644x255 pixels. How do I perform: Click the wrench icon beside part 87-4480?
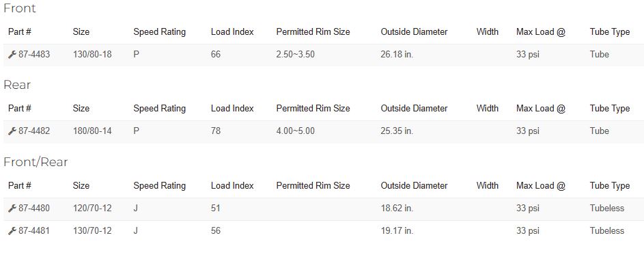click(12, 209)
